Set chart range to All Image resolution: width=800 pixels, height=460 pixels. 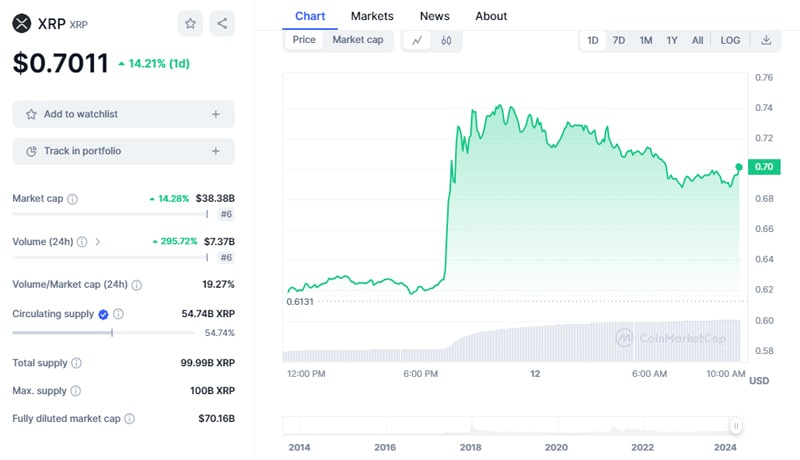pos(697,40)
